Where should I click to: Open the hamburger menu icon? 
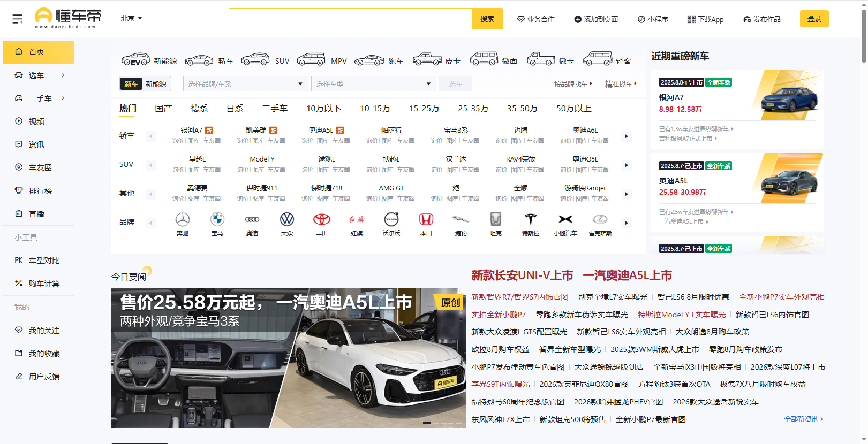[x=18, y=19]
